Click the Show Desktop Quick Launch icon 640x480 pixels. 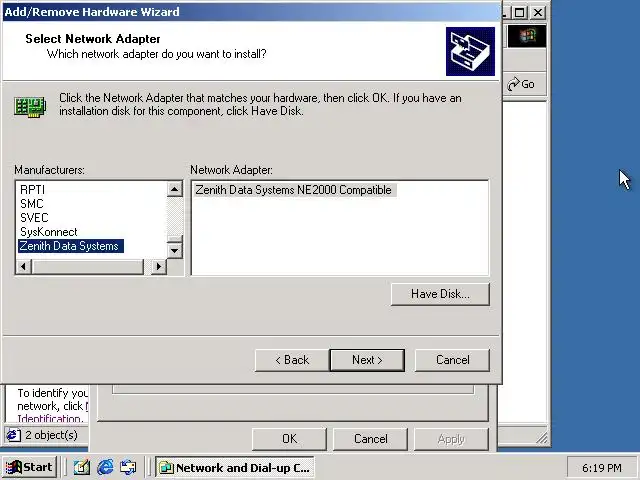click(x=82, y=467)
